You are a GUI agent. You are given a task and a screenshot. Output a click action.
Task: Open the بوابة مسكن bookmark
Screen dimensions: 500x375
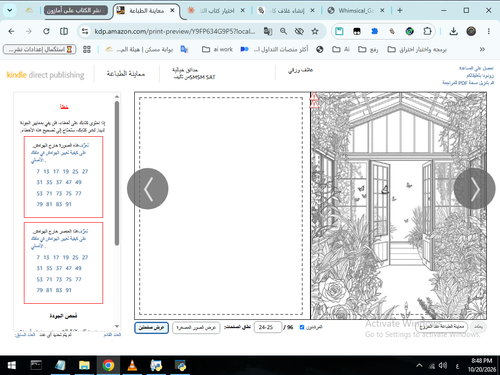(139, 49)
